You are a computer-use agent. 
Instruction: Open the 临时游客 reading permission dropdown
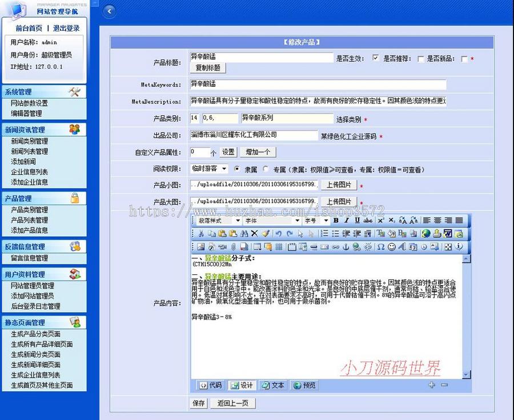209,169
